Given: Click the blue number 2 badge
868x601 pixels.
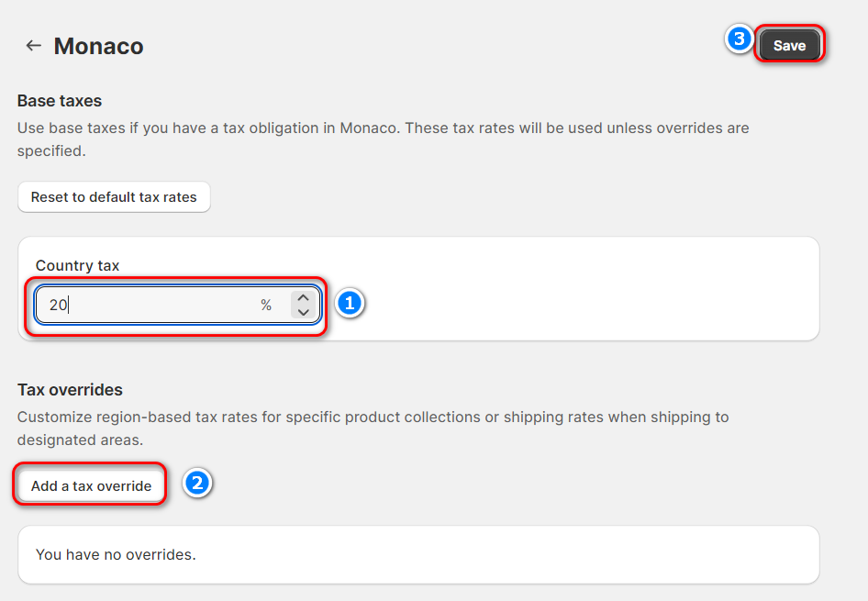Looking at the screenshot, I should coord(197,484).
